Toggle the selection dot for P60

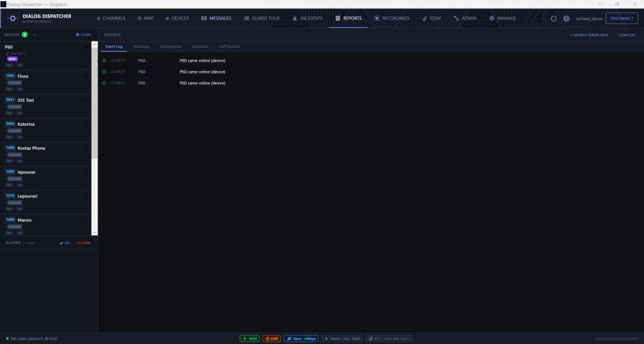[x=86, y=48]
